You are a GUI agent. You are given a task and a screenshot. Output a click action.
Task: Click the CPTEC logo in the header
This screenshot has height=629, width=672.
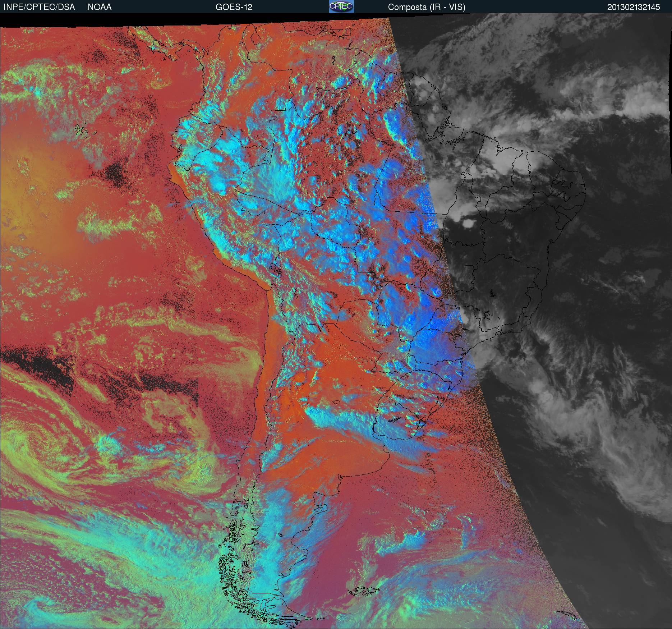click(341, 6)
